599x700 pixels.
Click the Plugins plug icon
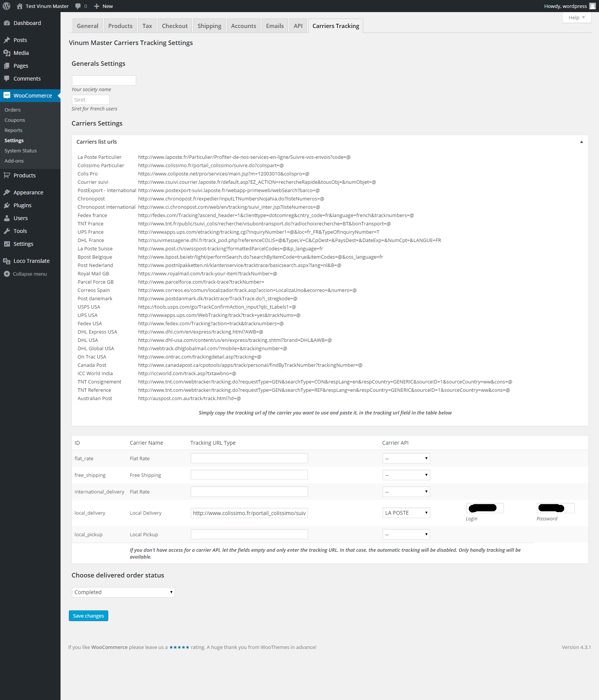coord(7,205)
